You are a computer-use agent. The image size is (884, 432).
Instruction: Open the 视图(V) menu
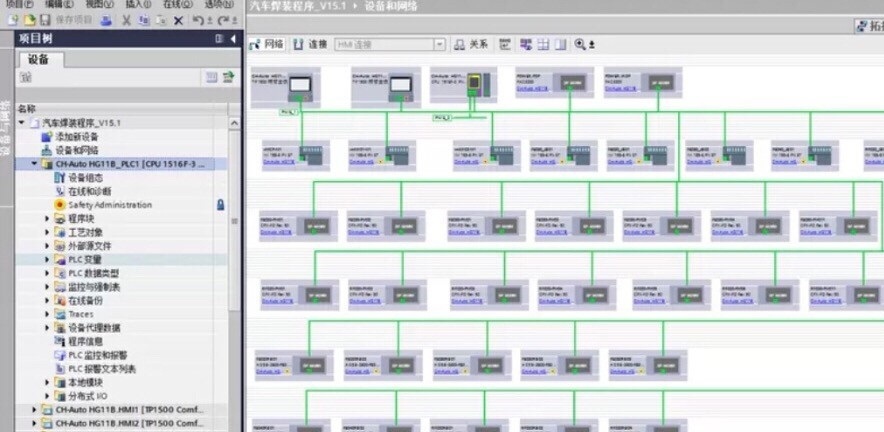(x=99, y=4)
